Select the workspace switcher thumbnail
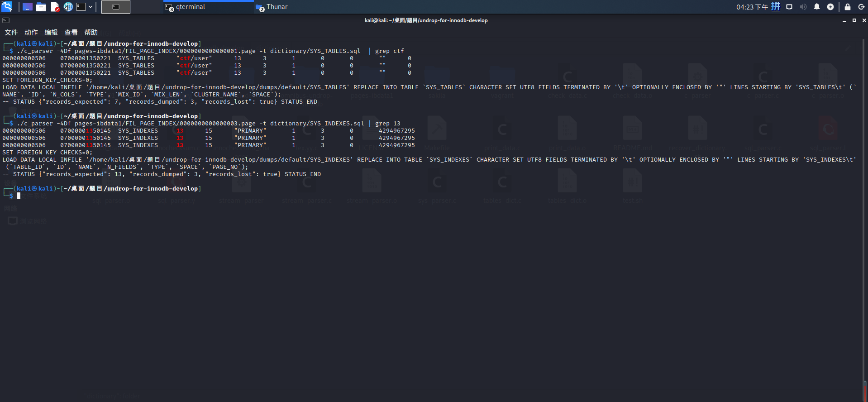This screenshot has width=868, height=402. [116, 7]
